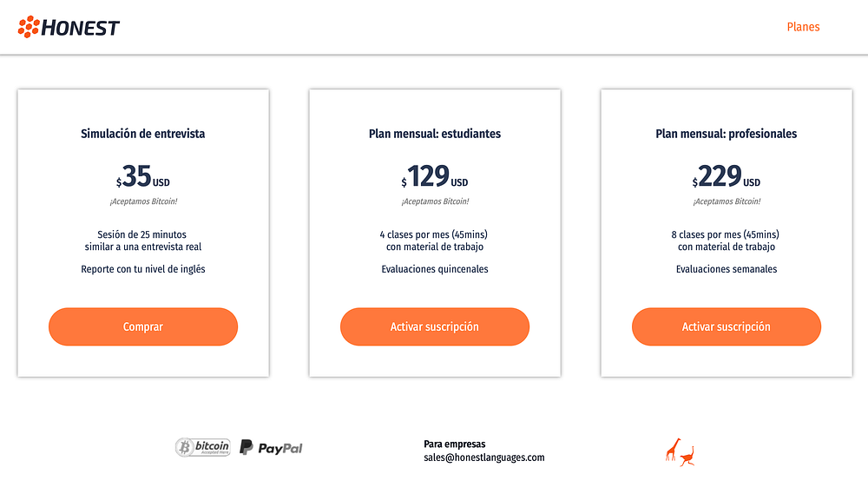Activate the estudiantes monthly subscription
This screenshot has height=494, width=868.
[434, 326]
